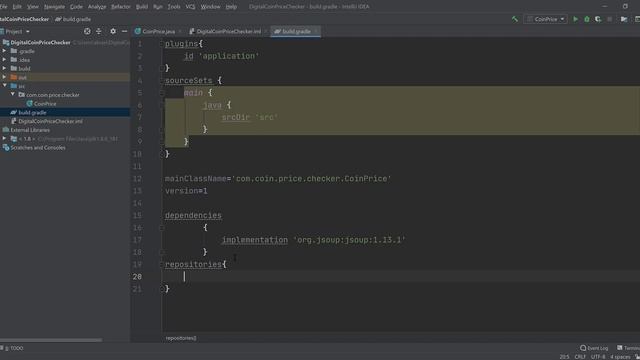The height and width of the screenshot is (360, 640).
Task: Click '4 spaces' indent setting in status bar
Action: pos(620,357)
